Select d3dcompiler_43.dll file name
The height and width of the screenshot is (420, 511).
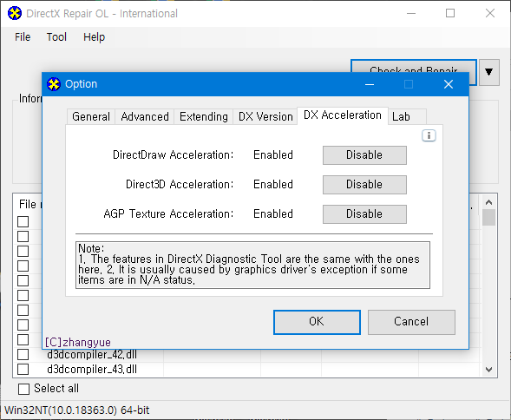tap(92, 369)
